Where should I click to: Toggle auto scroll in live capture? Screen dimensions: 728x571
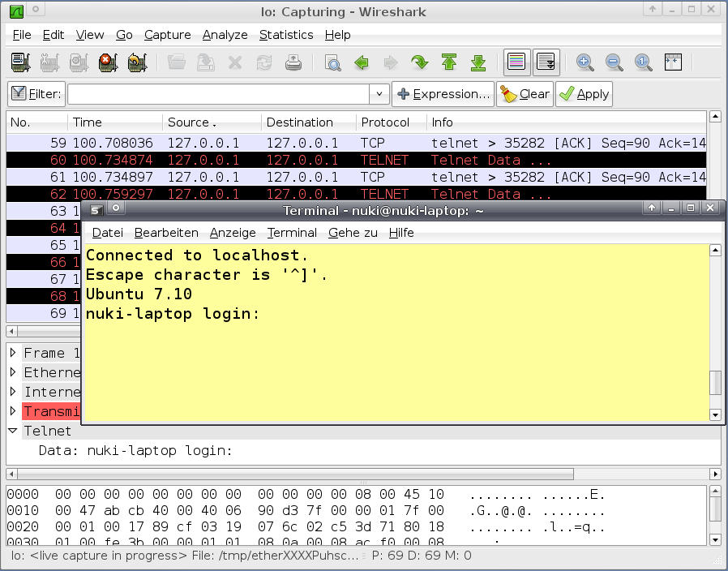tap(546, 62)
